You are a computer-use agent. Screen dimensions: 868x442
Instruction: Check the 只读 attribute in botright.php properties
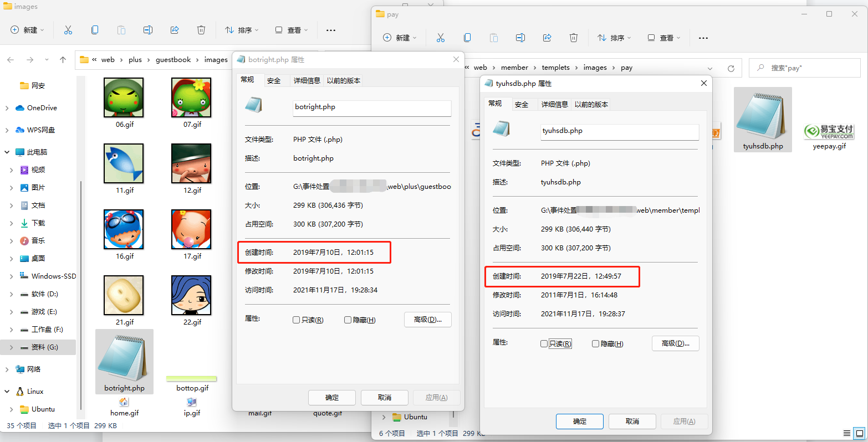297,320
